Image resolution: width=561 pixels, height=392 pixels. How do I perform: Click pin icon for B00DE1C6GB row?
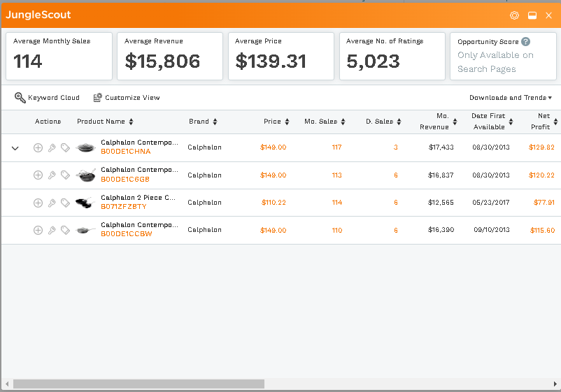coord(52,175)
